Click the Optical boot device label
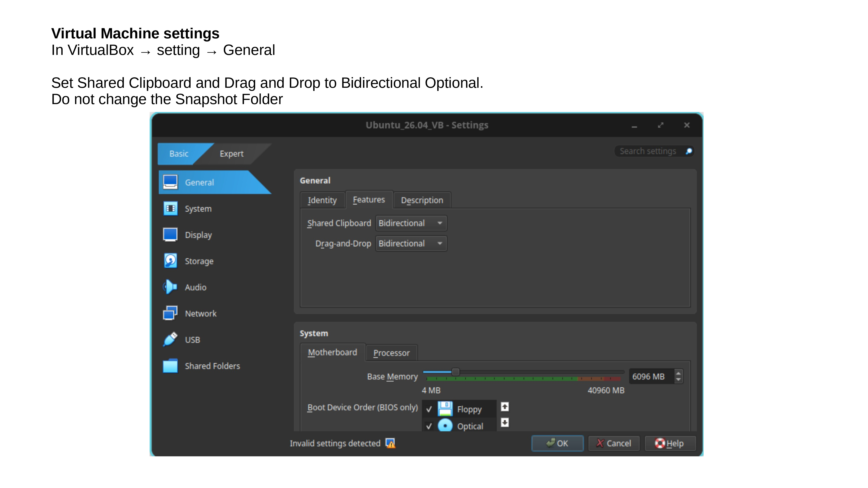Screen dimensions: 868x488 pyautogui.click(x=470, y=426)
